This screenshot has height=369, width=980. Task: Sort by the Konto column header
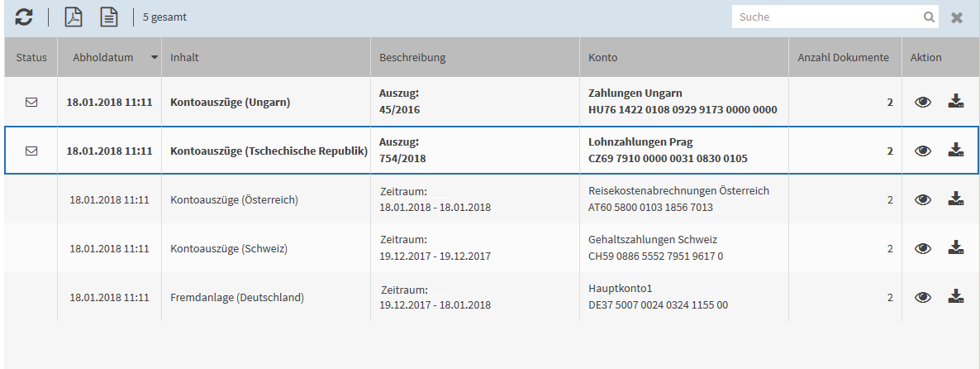(602, 58)
